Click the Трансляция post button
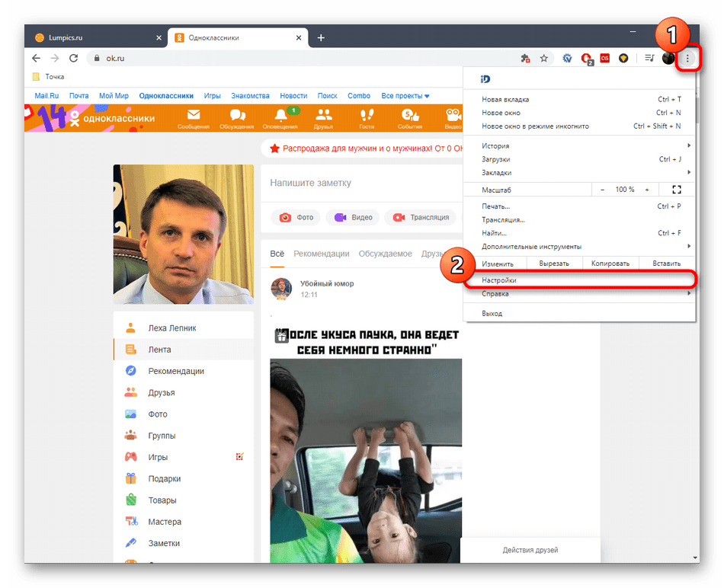 (x=421, y=217)
